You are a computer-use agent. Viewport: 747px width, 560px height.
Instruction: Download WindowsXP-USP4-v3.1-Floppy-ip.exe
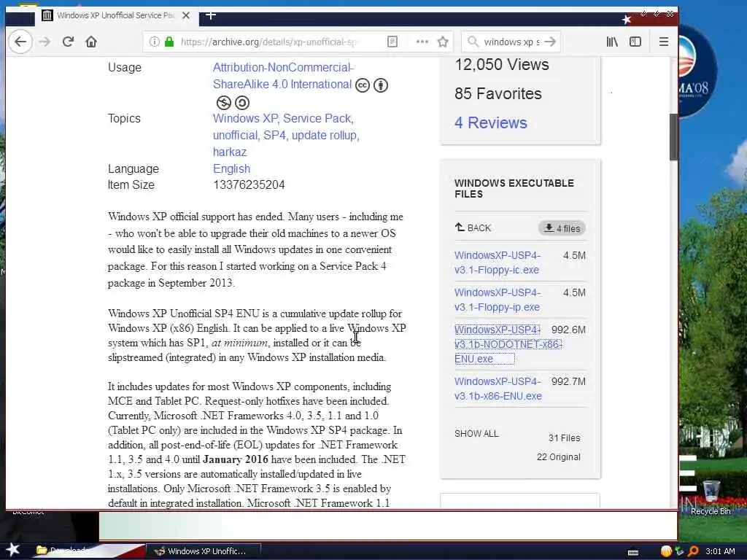click(x=498, y=300)
